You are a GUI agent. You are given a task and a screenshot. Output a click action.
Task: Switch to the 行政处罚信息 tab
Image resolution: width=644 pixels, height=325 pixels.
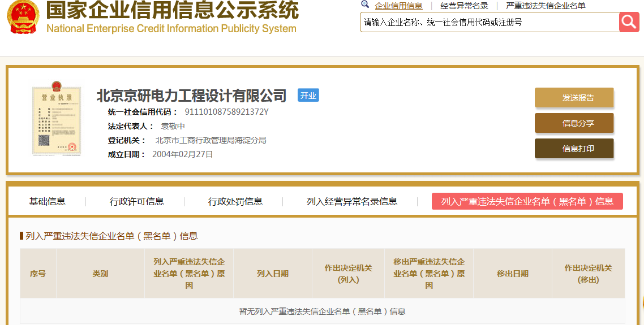(235, 201)
